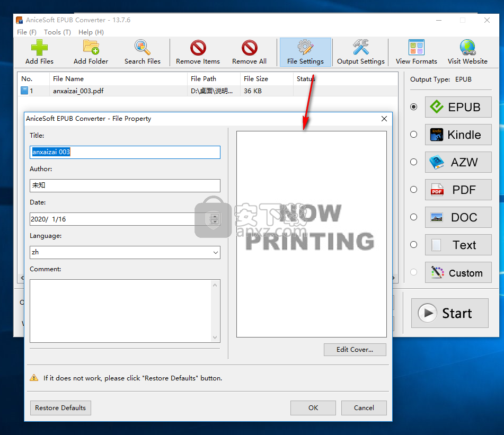
Task: Select the PDF radio button
Action: point(414,190)
